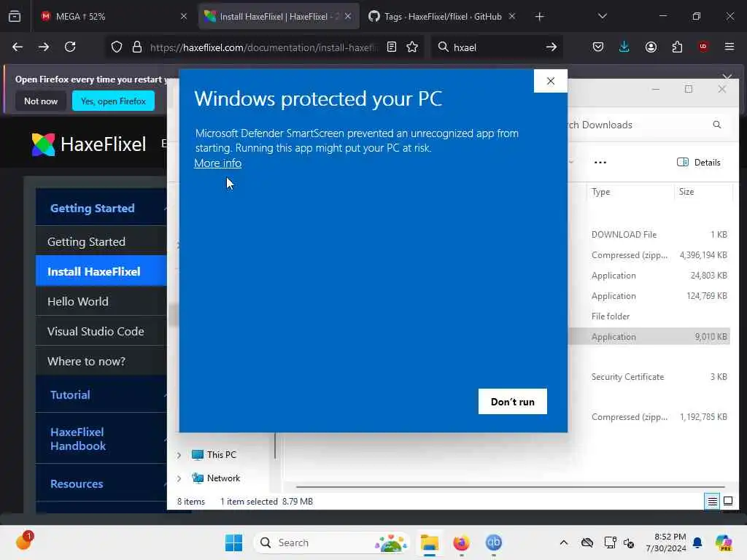Open the Firefox hamburger menu
The image size is (747, 560).
coord(729,47)
